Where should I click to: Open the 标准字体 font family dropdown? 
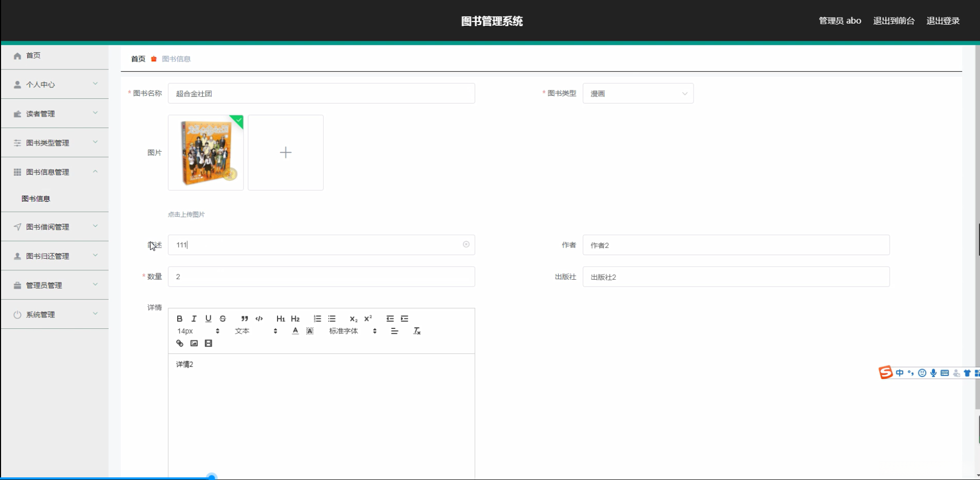pyautogui.click(x=353, y=331)
